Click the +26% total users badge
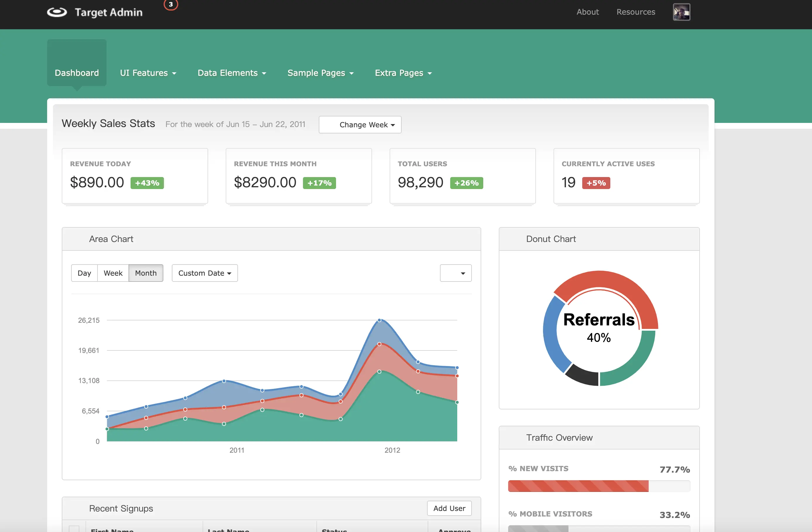Screen dimensions: 812x532 pos(466,183)
